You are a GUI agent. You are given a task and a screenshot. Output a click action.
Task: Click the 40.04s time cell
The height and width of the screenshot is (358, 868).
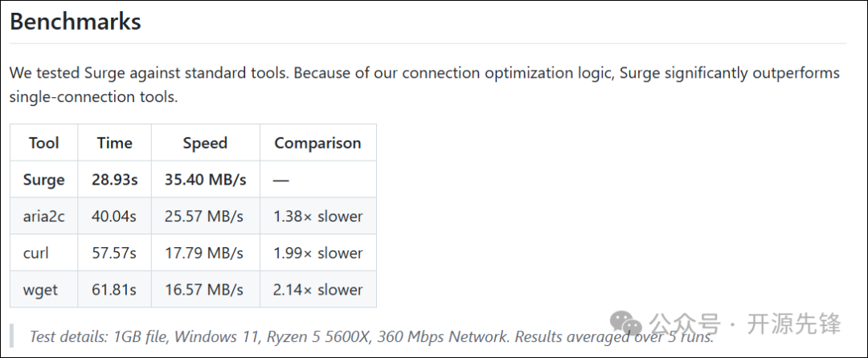114,216
